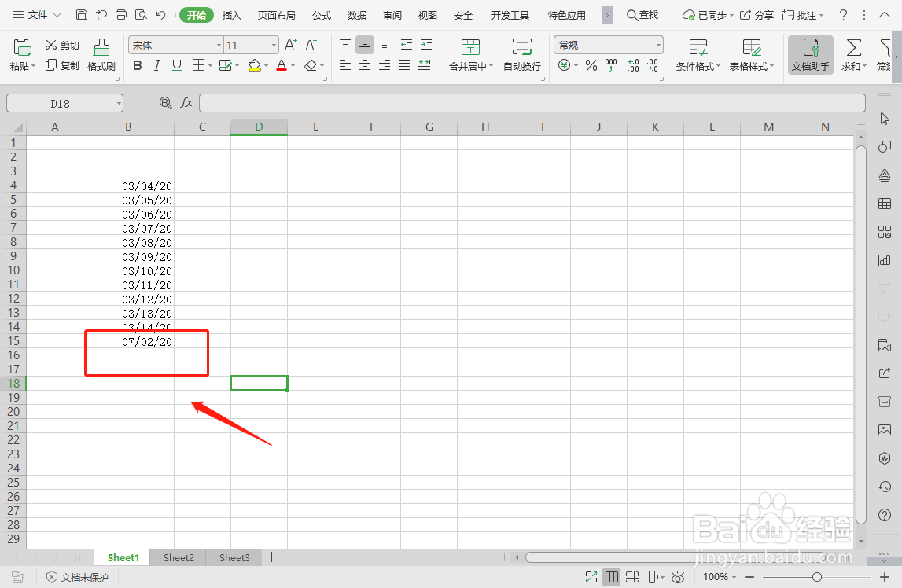The height and width of the screenshot is (588, 902).
Task: Click the 查找 search button
Action: pyautogui.click(x=642, y=15)
